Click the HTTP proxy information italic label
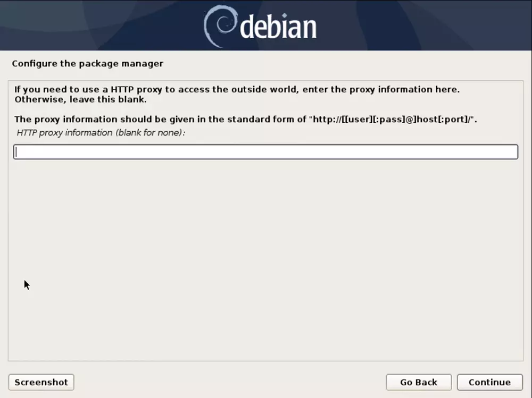 101,132
